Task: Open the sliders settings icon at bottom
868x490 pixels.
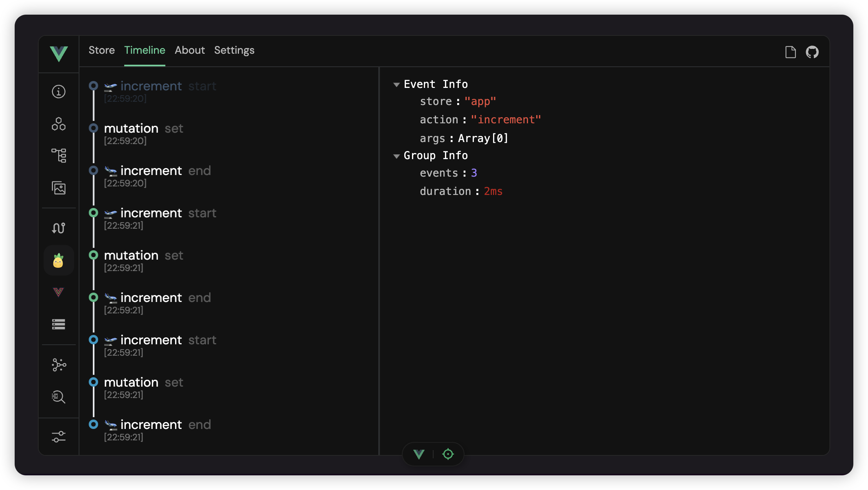Action: [59, 437]
